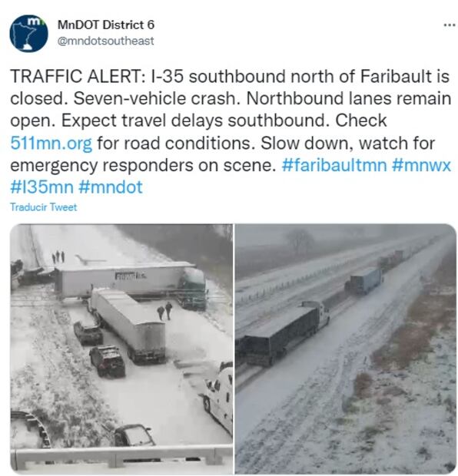The height and width of the screenshot is (476, 458).
Task: Click the white semi trailer in the left photo
Action: pos(128,323)
